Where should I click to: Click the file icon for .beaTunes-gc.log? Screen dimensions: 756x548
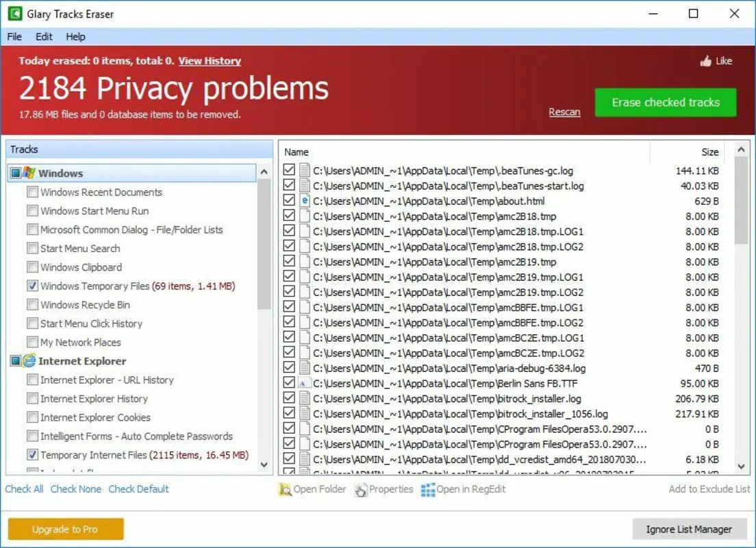(x=304, y=171)
